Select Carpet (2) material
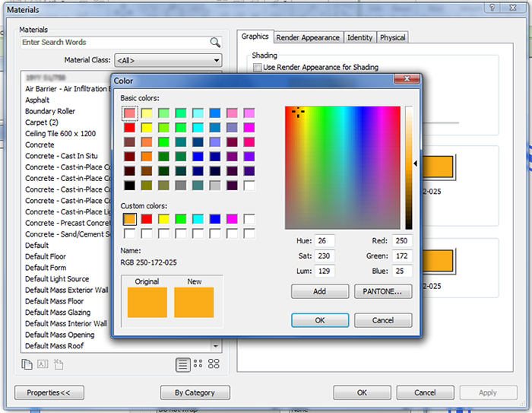Screen dimensions: 532x413 click(42, 122)
